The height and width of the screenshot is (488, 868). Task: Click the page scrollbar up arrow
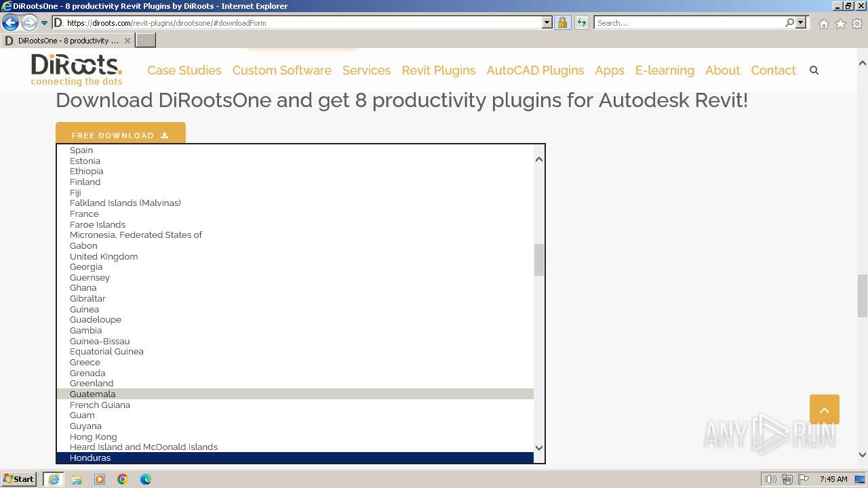tap(863, 63)
